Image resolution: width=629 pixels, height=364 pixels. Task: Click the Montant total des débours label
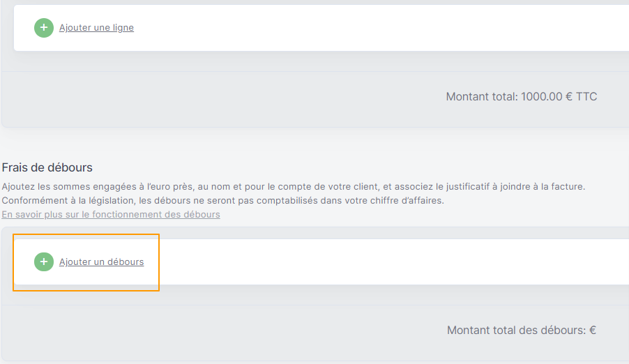click(522, 331)
